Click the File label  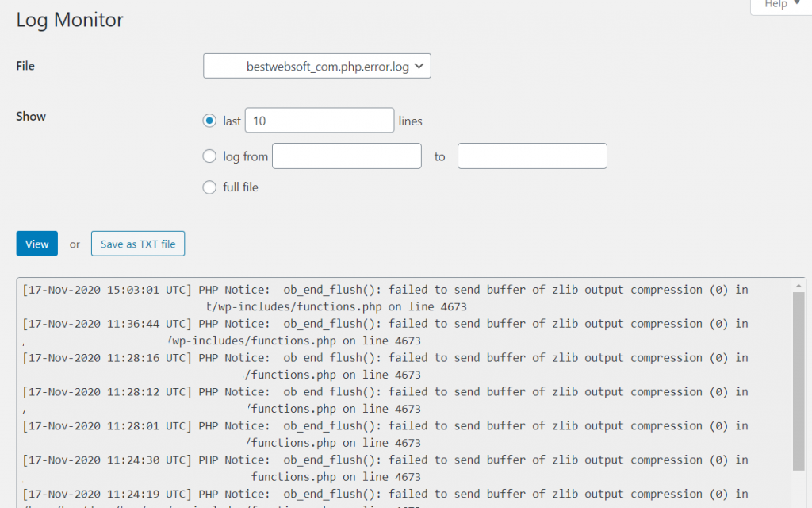25,66
